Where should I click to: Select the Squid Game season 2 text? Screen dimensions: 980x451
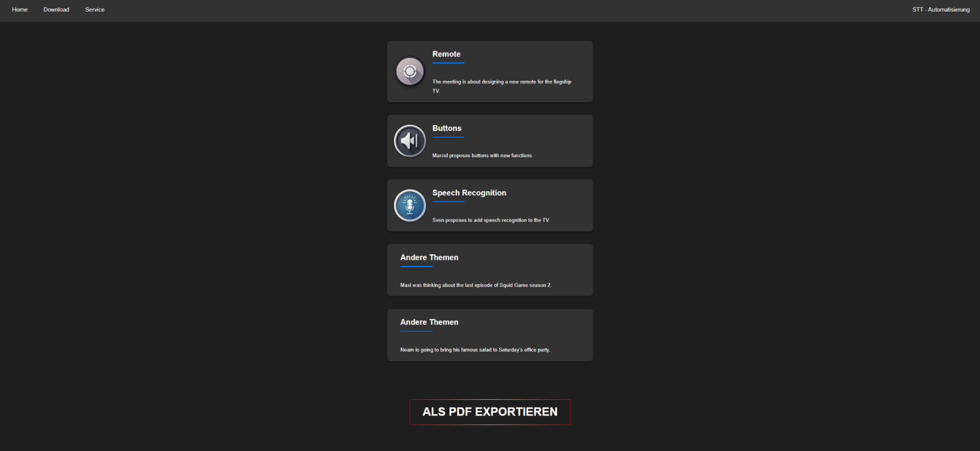coord(476,285)
